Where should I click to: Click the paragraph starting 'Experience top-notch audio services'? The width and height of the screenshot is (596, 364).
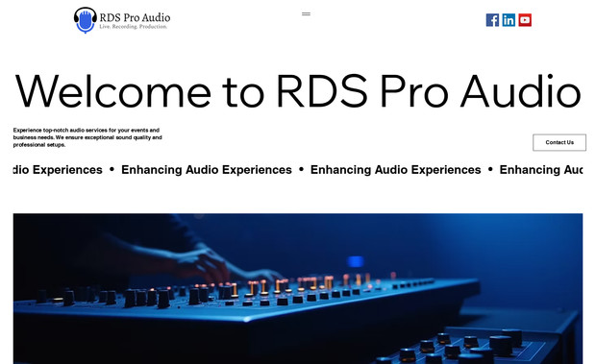[87, 137]
